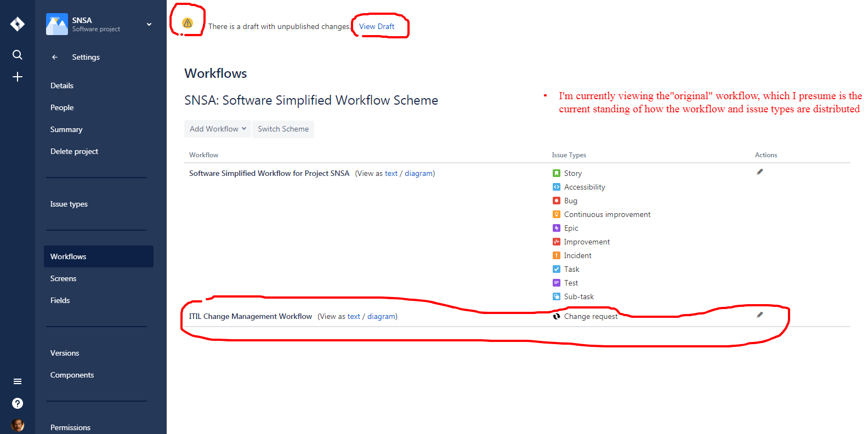
Task: View Software Simplified Workflow as text
Action: [x=391, y=173]
